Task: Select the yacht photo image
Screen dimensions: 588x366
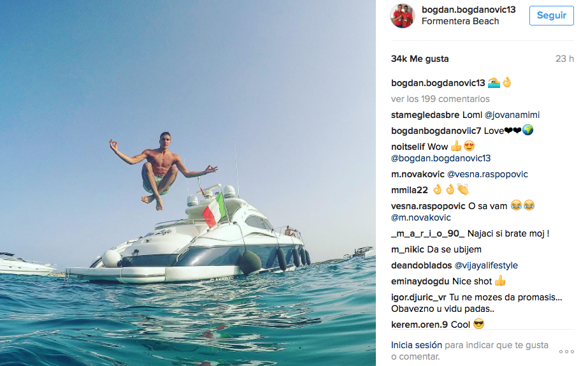Action: [x=188, y=183]
